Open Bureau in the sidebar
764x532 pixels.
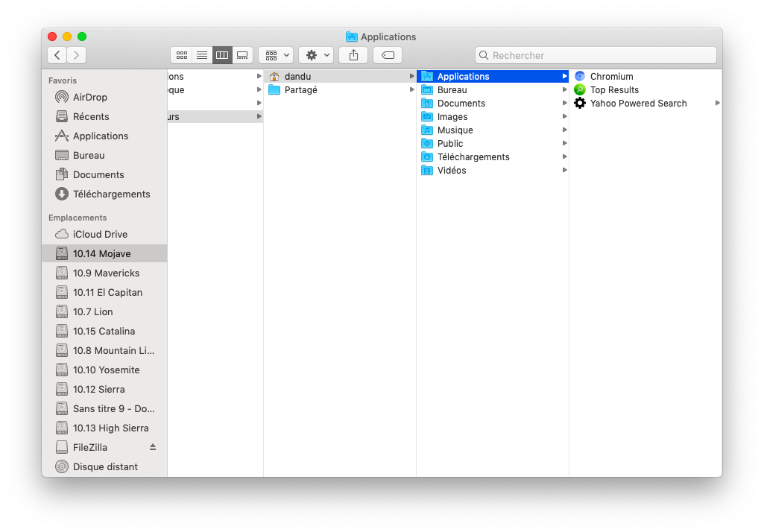pyautogui.click(x=104, y=156)
